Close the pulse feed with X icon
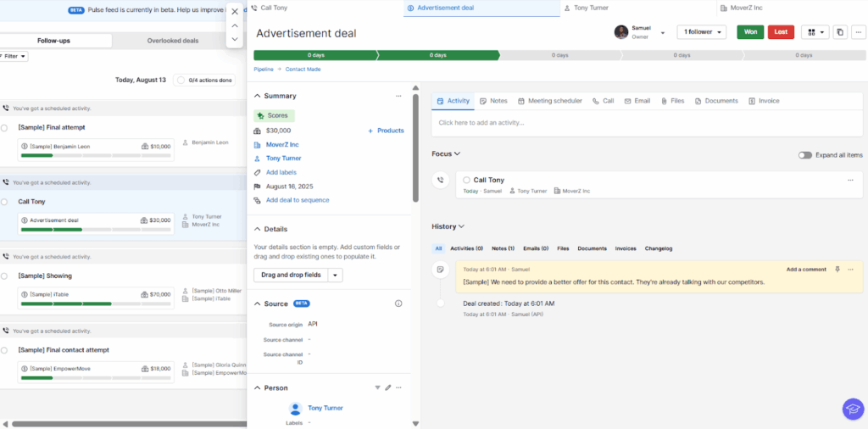868x429 pixels. [235, 12]
